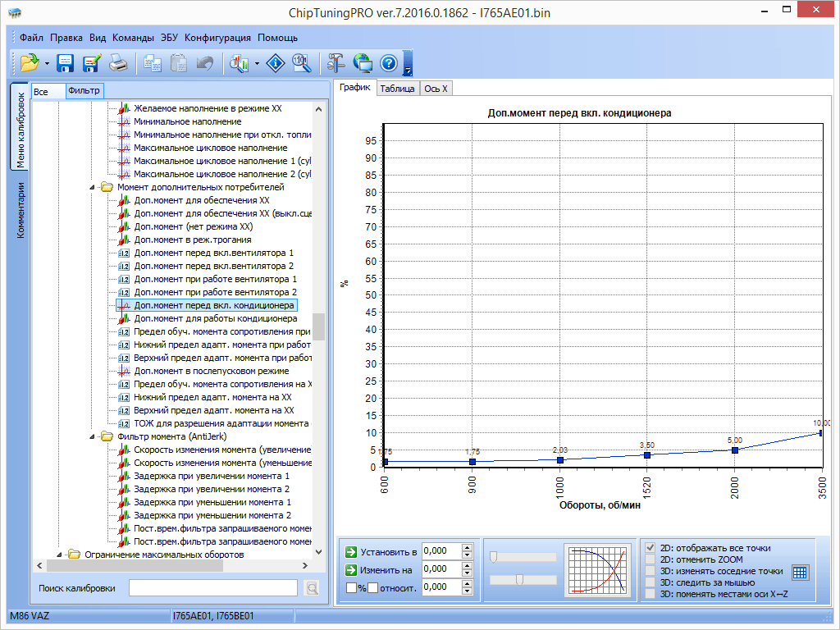The width and height of the screenshot is (840, 630).
Task: Click the blue grid icon by 3D options
Action: coord(800,572)
